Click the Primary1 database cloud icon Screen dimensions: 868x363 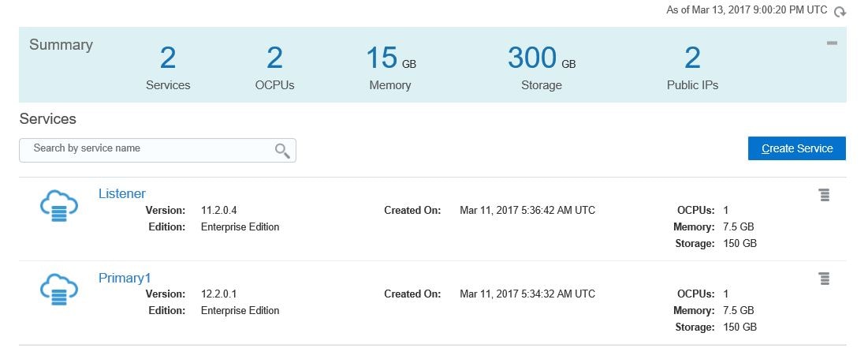click(x=59, y=290)
